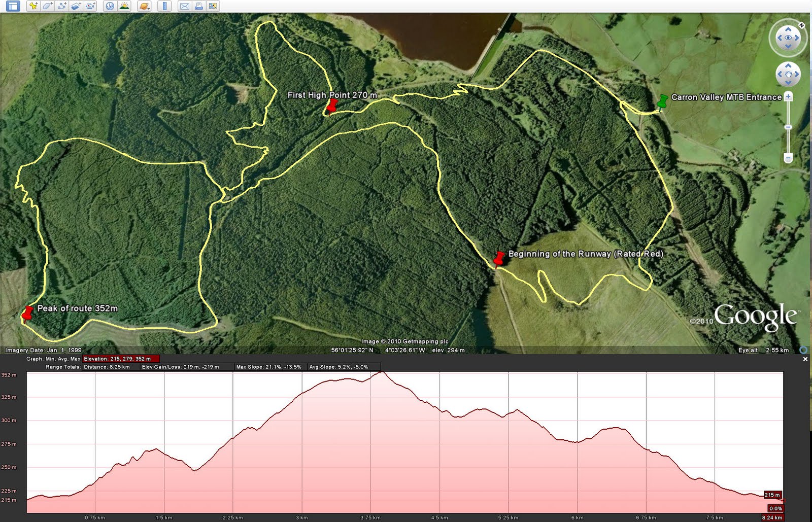
Task: Select the Carron Valley MTB Entrance pin
Action: (x=662, y=101)
